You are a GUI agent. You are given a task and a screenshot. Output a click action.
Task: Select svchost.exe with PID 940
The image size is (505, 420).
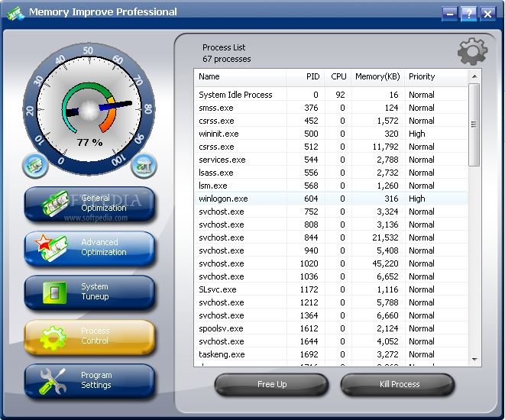pos(331,250)
